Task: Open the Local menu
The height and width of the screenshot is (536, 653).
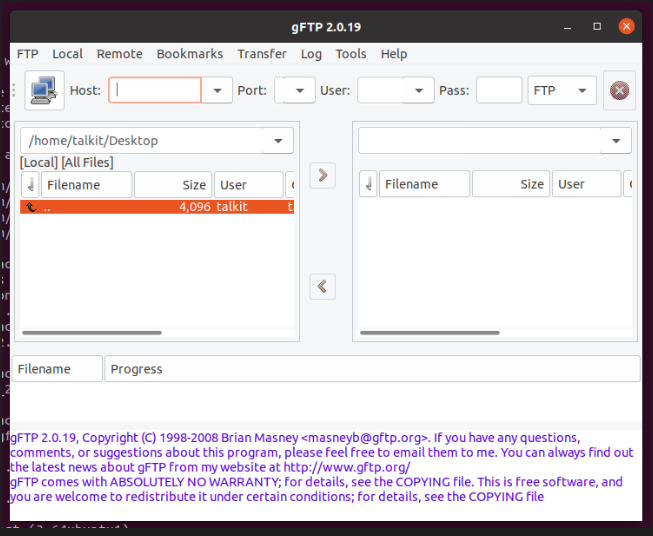Action: click(x=67, y=54)
